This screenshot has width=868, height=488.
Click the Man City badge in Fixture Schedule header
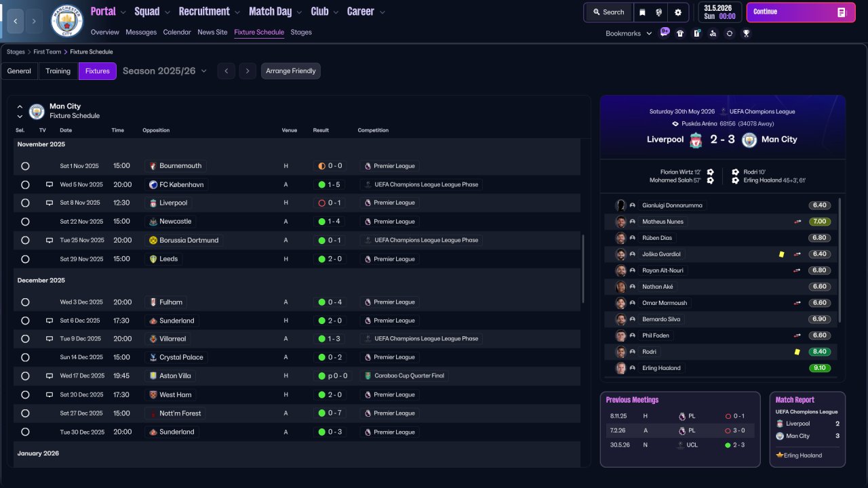click(37, 111)
